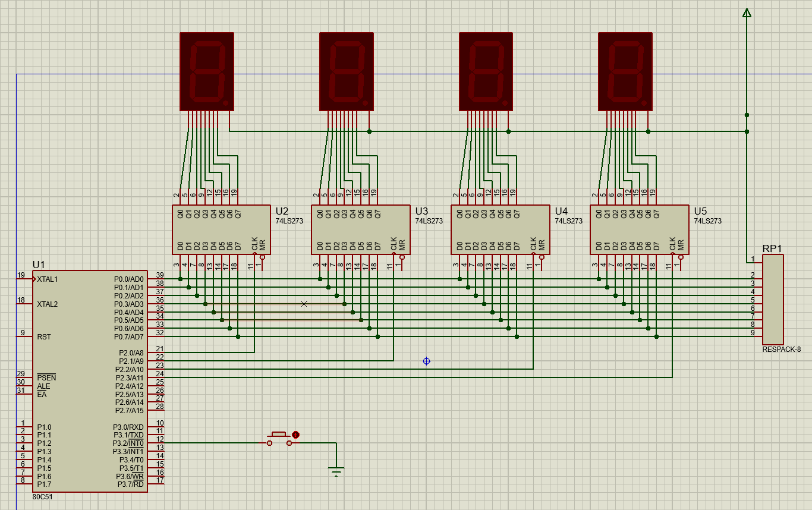Click the P1.0 pin name on U1
The image size is (812, 510).
coord(44,427)
